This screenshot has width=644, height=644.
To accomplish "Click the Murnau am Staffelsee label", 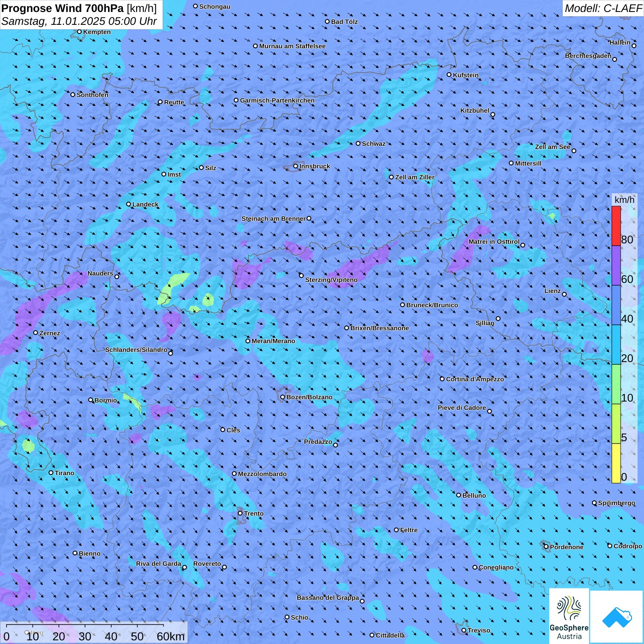I will pos(292,46).
